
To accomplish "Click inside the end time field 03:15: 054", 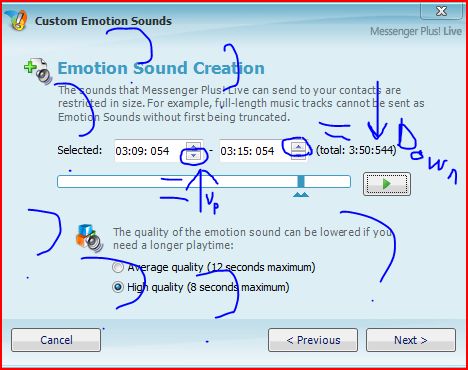I will point(255,151).
